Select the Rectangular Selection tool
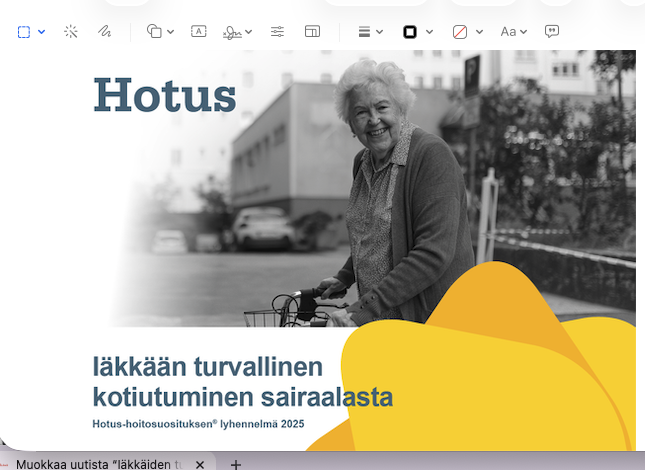The image size is (645, 470). (x=24, y=32)
